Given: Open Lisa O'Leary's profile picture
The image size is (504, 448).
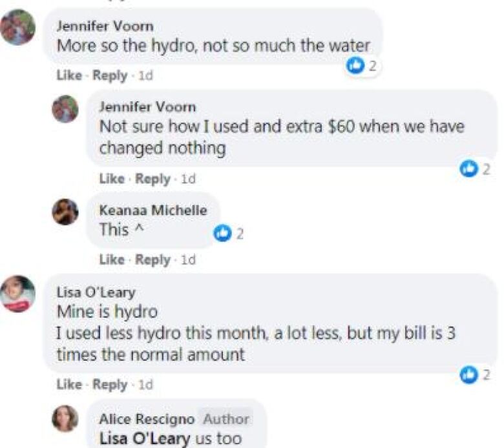Looking at the screenshot, I should pos(17,294).
